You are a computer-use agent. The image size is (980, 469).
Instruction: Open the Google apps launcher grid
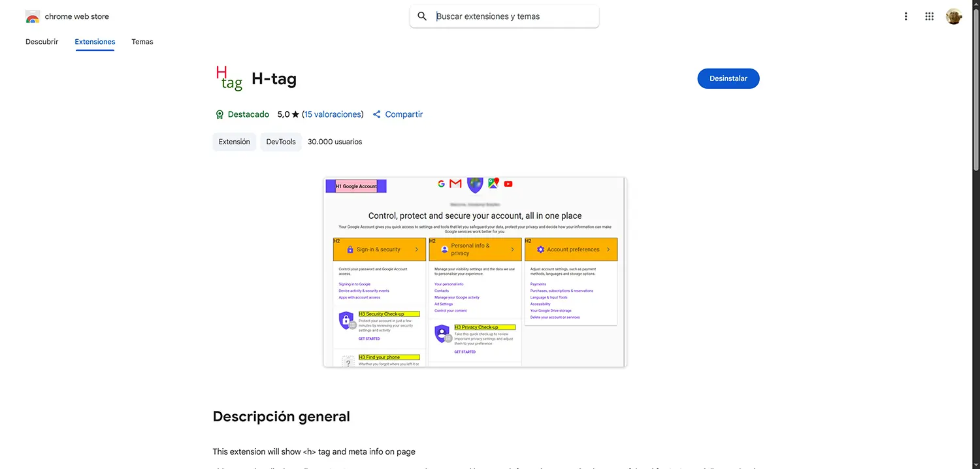pos(929,16)
